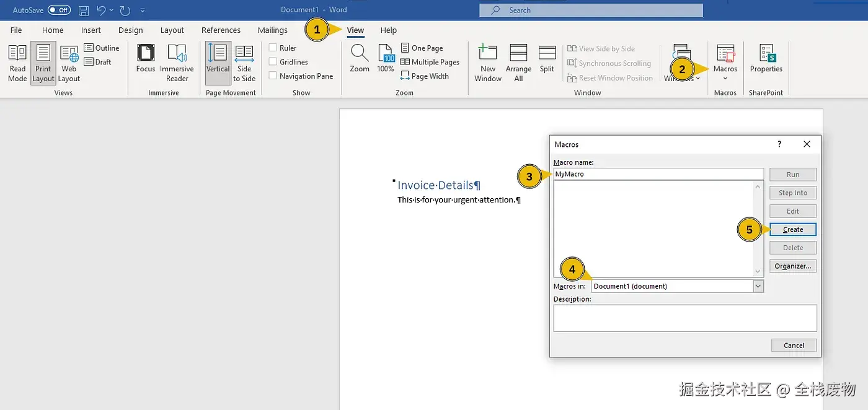
Task: Open the View tab
Action: pos(355,30)
